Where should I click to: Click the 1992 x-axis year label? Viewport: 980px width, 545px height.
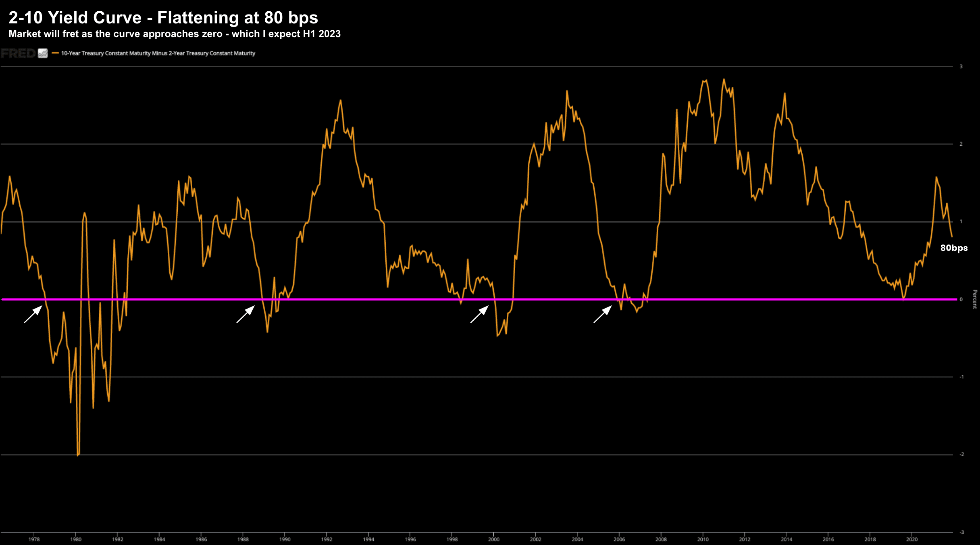(x=327, y=539)
